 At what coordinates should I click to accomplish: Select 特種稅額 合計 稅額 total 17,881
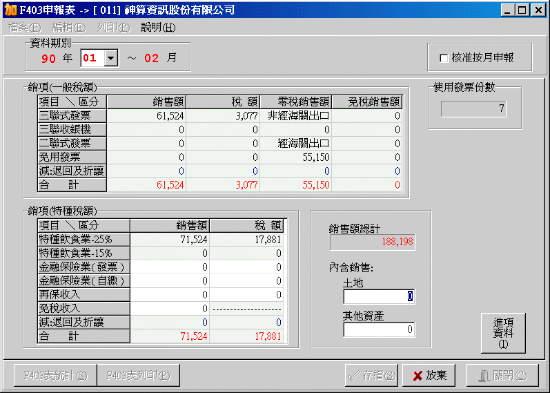[247, 336]
